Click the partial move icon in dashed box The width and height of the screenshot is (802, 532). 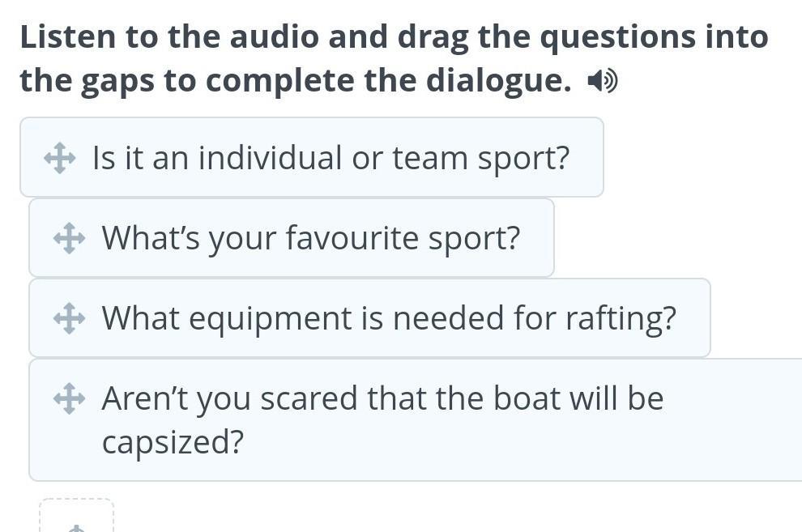click(75, 528)
